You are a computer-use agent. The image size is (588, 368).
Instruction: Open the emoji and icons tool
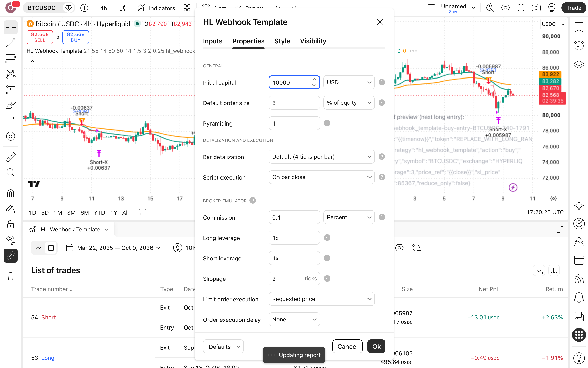pyautogui.click(x=10, y=136)
